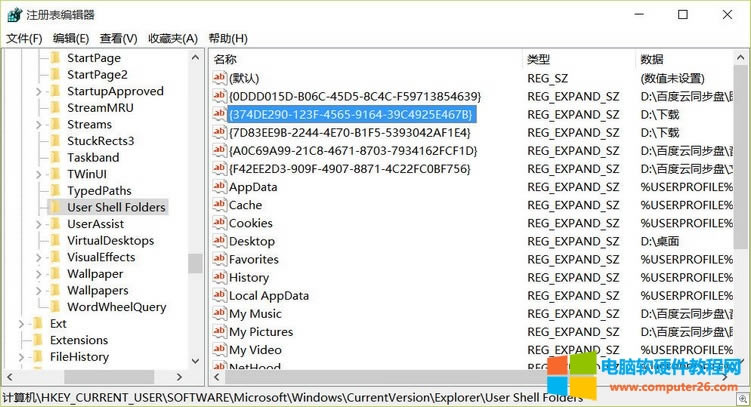Expand the Ext registry key
Viewport: 751px width, 407px height.
pyautogui.click(x=22, y=324)
